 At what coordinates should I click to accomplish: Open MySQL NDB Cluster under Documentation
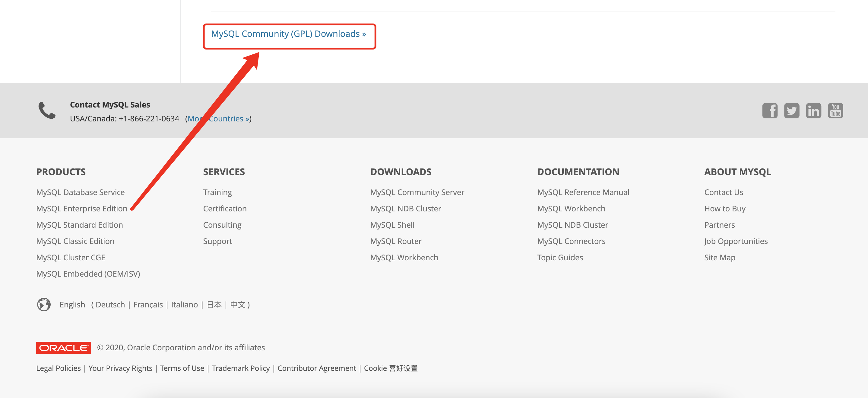tap(573, 225)
